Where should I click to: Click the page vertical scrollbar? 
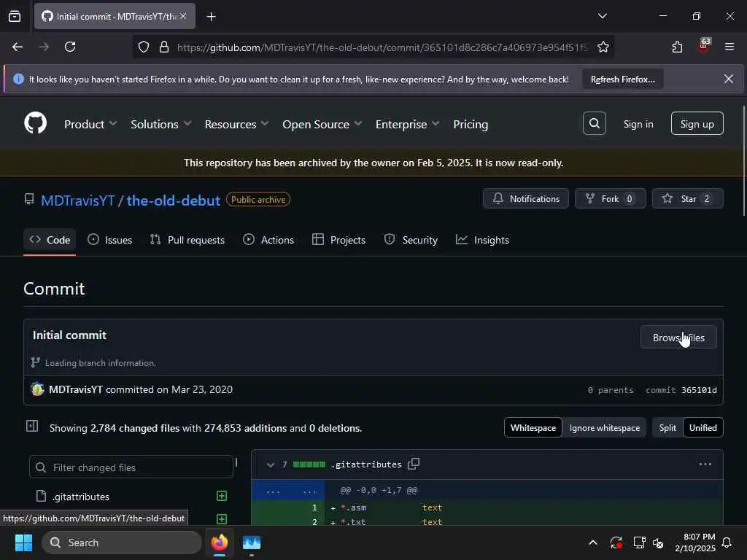tap(743, 161)
